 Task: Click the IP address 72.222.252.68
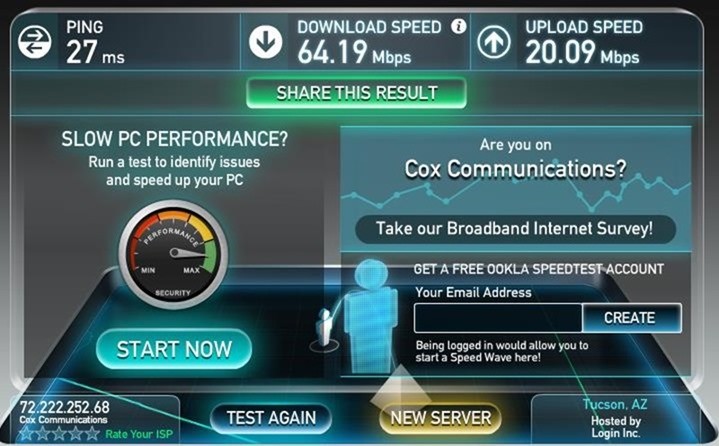(x=65, y=407)
